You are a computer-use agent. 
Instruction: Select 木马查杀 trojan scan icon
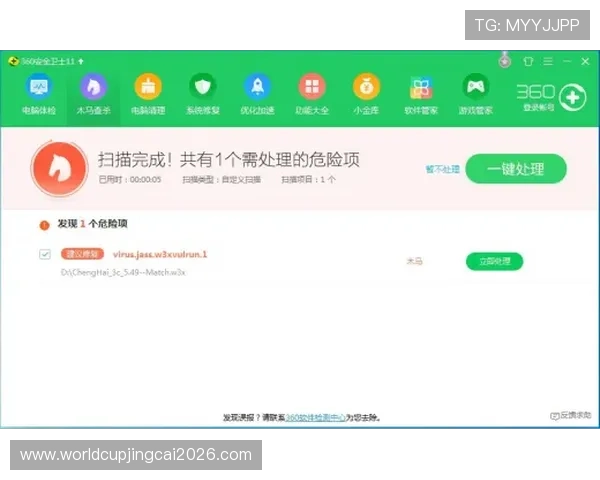click(x=93, y=87)
